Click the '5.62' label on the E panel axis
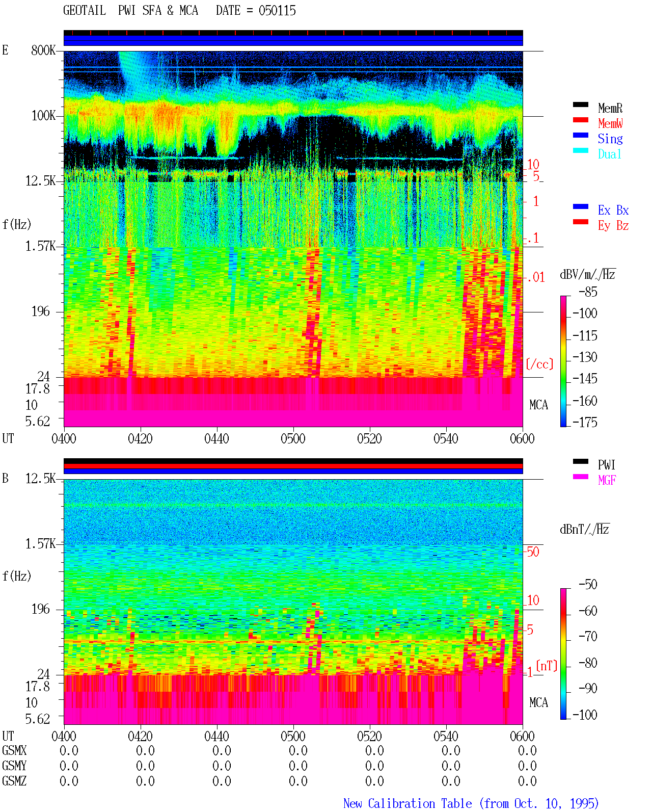This screenshot has width=652, height=812. point(38,422)
